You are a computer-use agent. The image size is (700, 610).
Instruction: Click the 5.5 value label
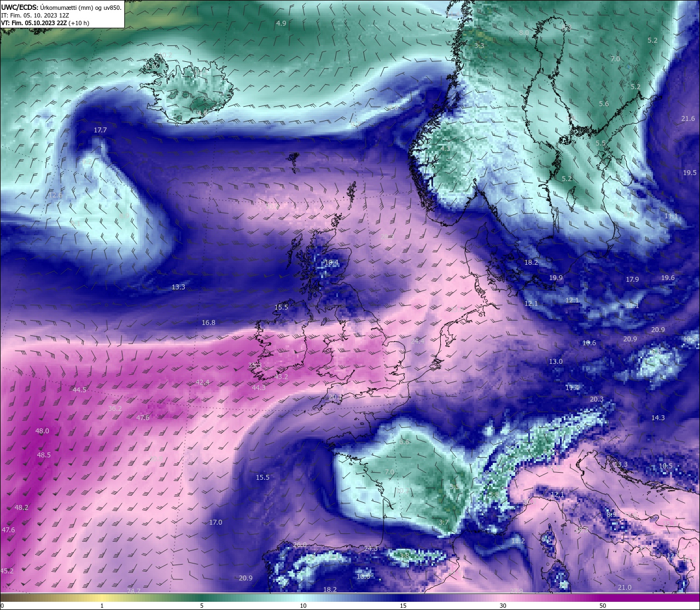pyautogui.click(x=600, y=143)
